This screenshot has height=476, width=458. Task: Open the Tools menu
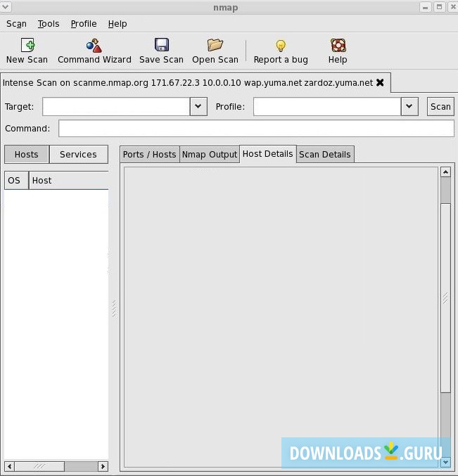pyautogui.click(x=49, y=24)
